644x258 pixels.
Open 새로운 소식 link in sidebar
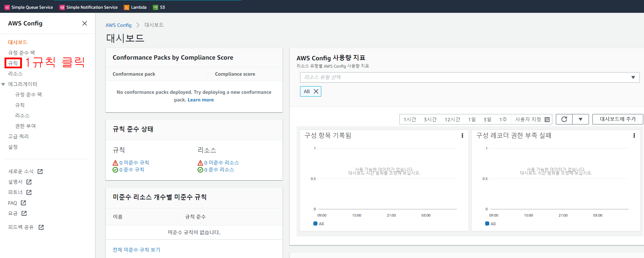click(x=21, y=172)
